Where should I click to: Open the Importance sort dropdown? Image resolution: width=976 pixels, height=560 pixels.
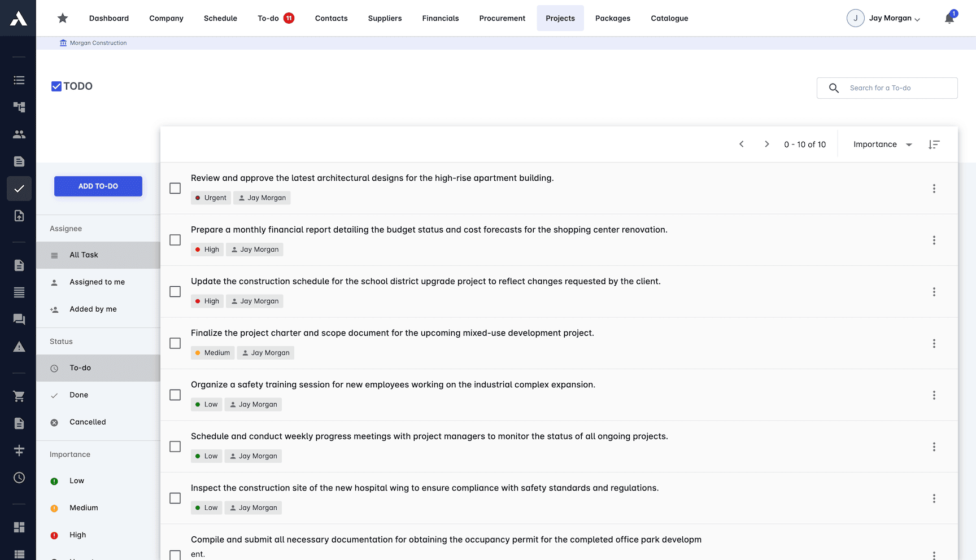pyautogui.click(x=881, y=144)
